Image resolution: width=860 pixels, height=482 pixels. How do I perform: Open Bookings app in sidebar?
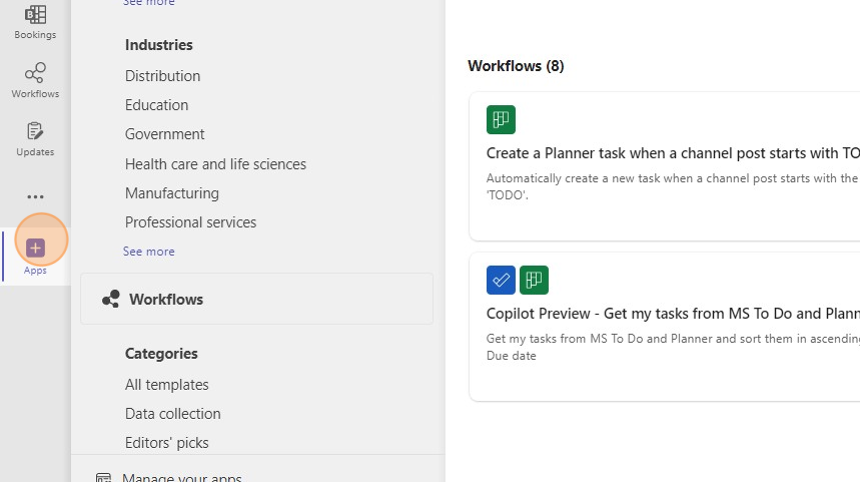[35, 20]
